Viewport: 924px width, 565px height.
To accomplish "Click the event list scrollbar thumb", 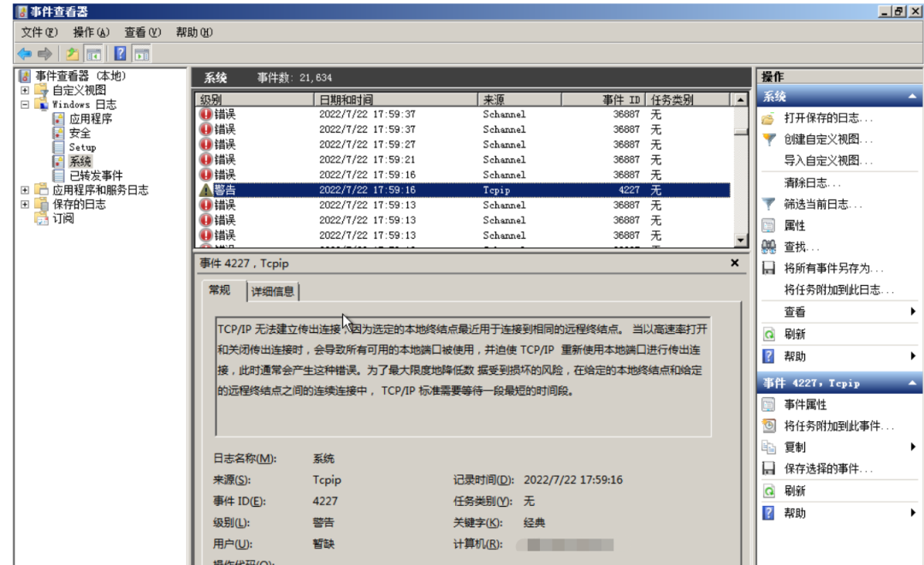I will coord(741,132).
